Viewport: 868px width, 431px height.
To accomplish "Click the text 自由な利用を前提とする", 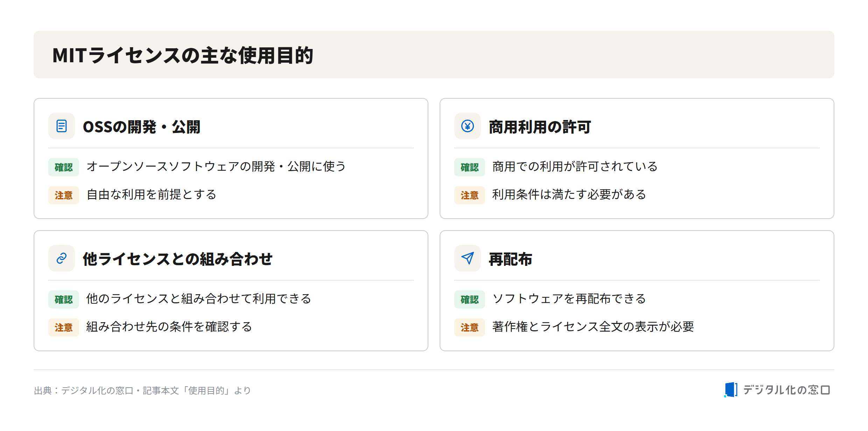I will click(152, 195).
